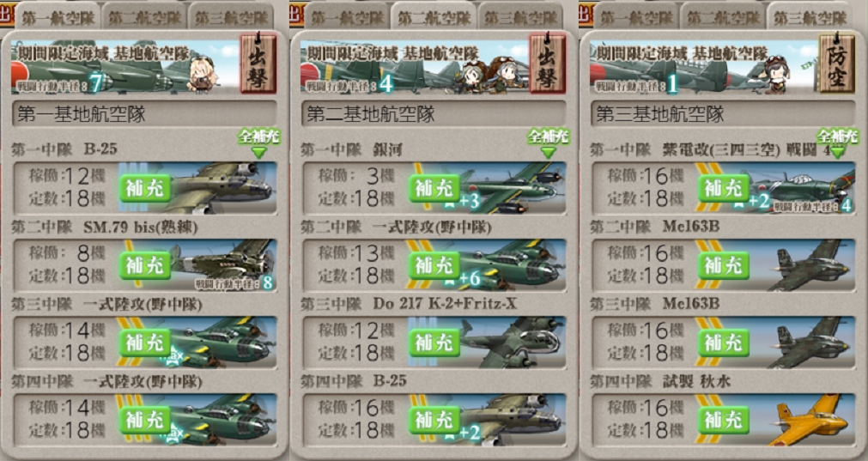Click the 第一基地航空隊 name field
Viewport: 868px width, 461px height.
(144, 114)
